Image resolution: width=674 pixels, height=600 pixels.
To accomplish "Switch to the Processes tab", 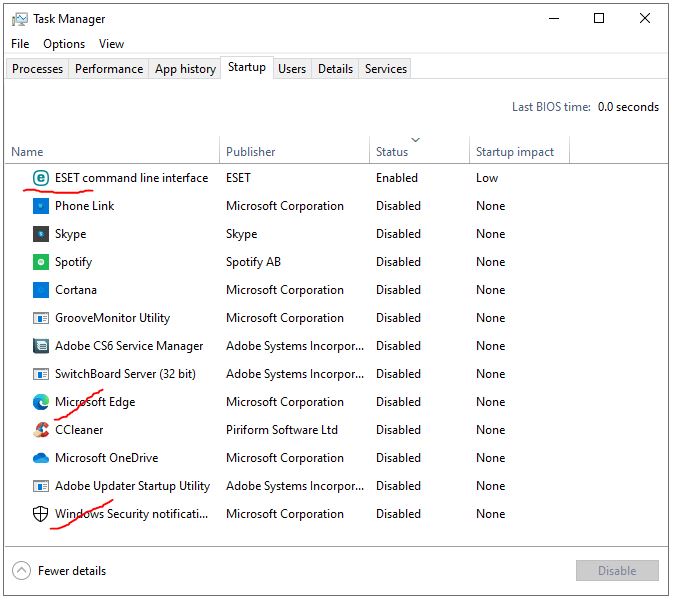I will [37, 69].
